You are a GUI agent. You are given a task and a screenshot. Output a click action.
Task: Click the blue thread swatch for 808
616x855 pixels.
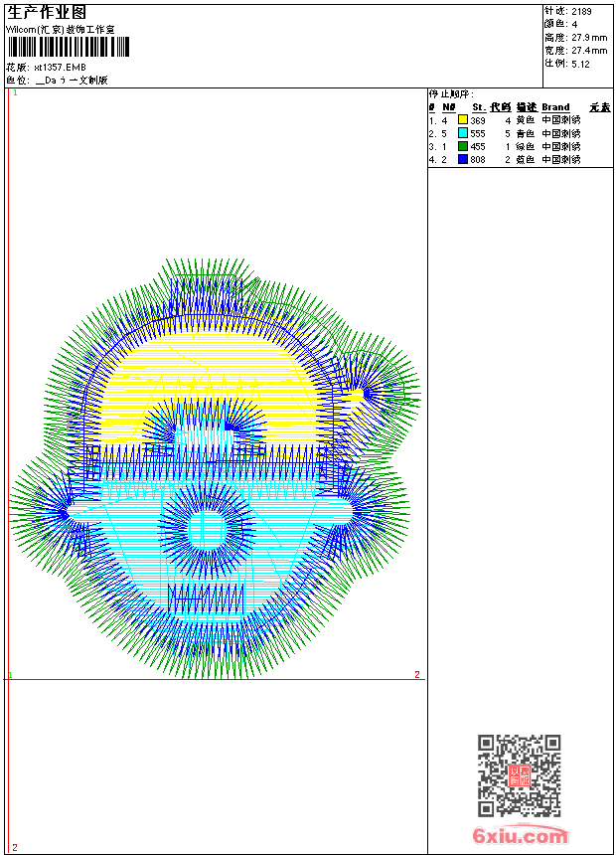point(463,159)
